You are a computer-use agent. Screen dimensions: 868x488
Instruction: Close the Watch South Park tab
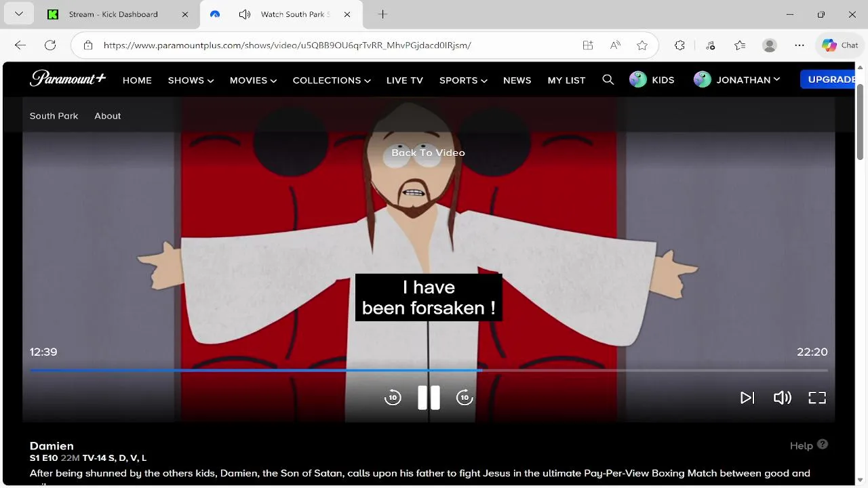(x=347, y=14)
